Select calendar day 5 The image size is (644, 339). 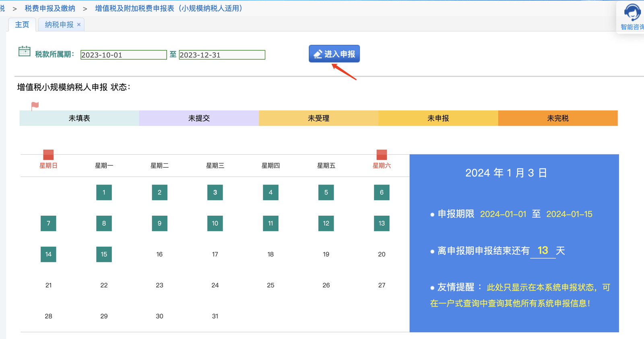326,192
